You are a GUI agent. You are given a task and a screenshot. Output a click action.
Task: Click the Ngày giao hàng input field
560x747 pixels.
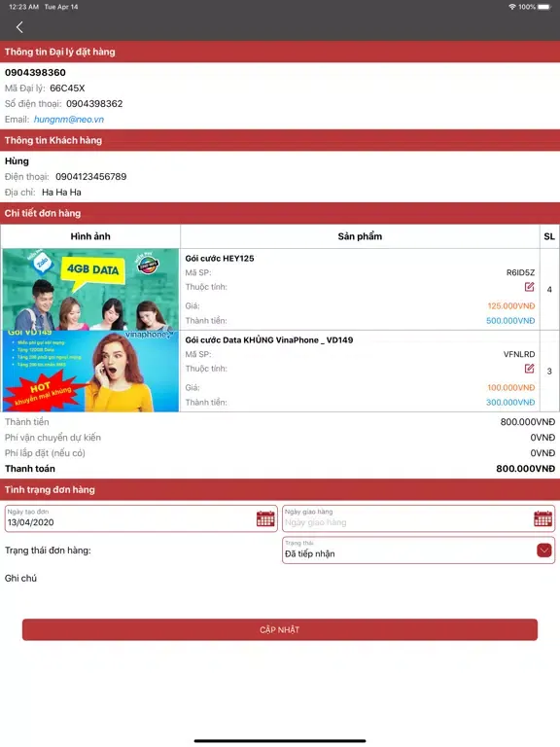[419, 518]
